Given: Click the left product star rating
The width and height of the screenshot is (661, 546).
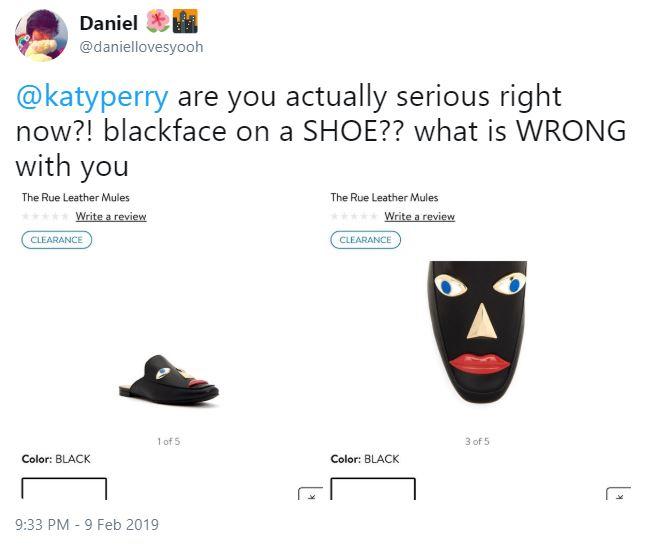Looking at the screenshot, I should pyautogui.click(x=46, y=217).
